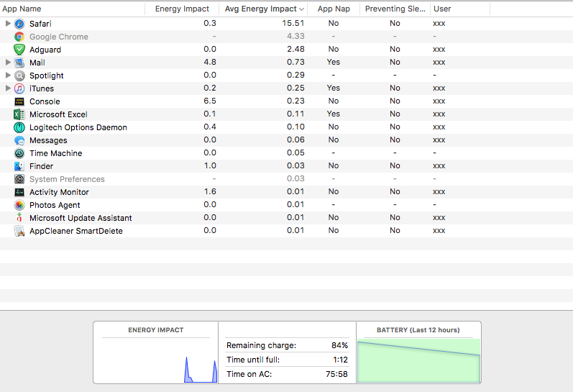Click the Google Chrome icon
The image size is (573, 392).
[19, 37]
